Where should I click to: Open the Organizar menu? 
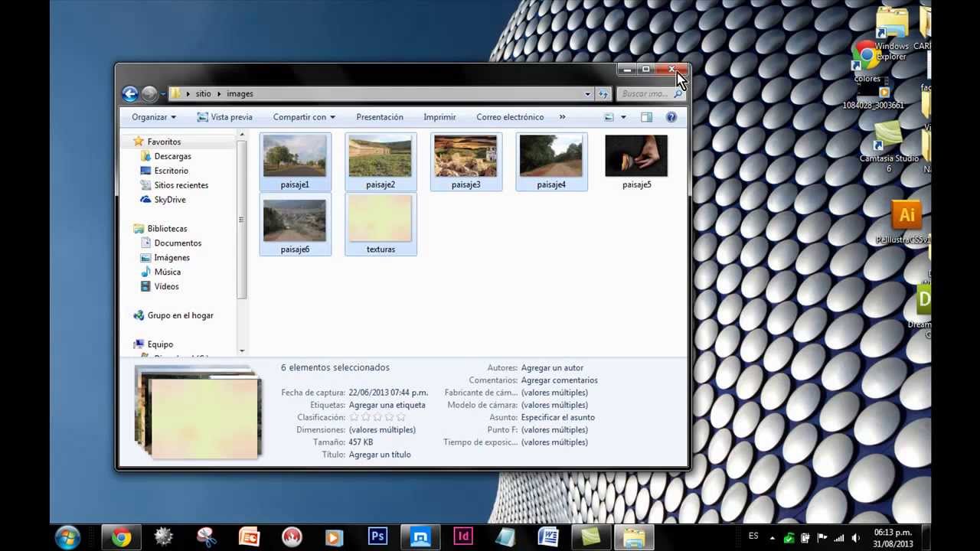[154, 117]
